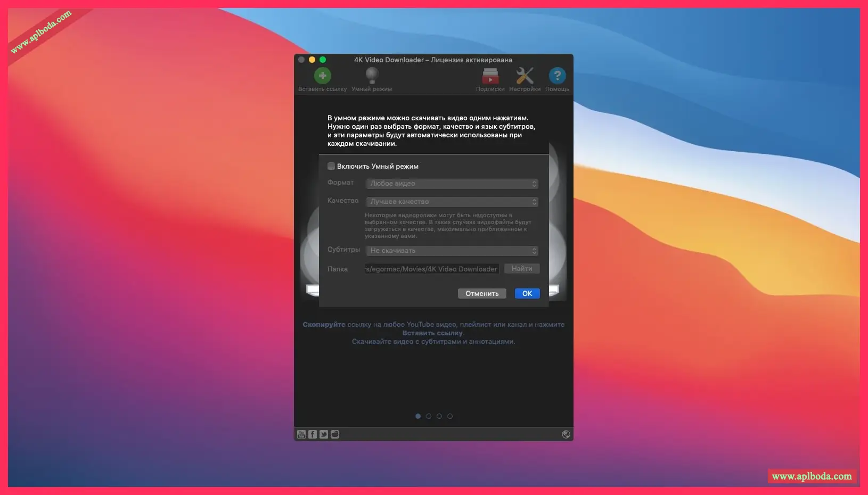
Task: Open the Качество dropdown showing Лучшее качество
Action: click(x=452, y=202)
